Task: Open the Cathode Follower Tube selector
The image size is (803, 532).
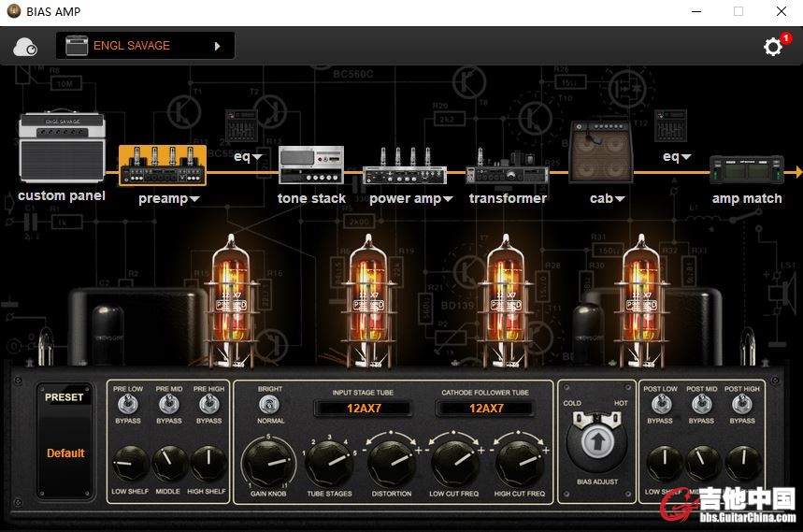Action: (x=486, y=409)
